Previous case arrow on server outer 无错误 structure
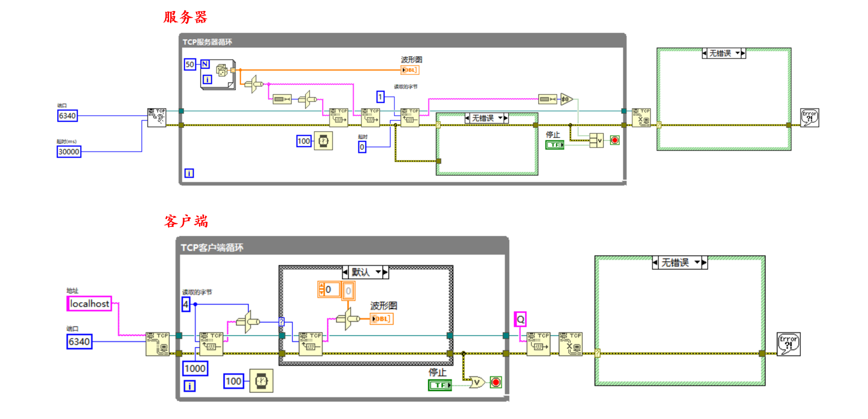The height and width of the screenshot is (419, 868). pos(705,53)
